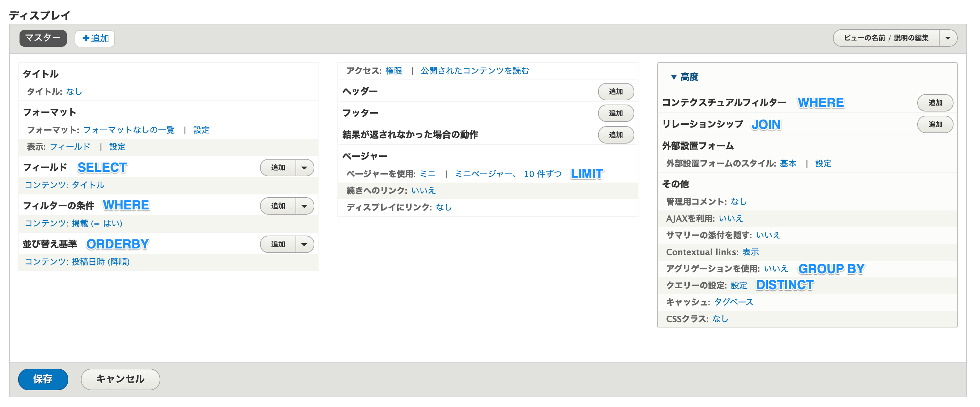Screen dimensions: 980x407
Task: Click 追加 for コンテクスチュアルフィルター
Action: [935, 103]
